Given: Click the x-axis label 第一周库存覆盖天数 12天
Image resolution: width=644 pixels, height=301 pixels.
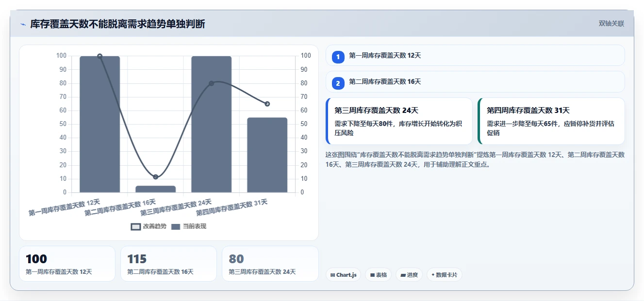Looking at the screenshot, I should click(x=64, y=207).
